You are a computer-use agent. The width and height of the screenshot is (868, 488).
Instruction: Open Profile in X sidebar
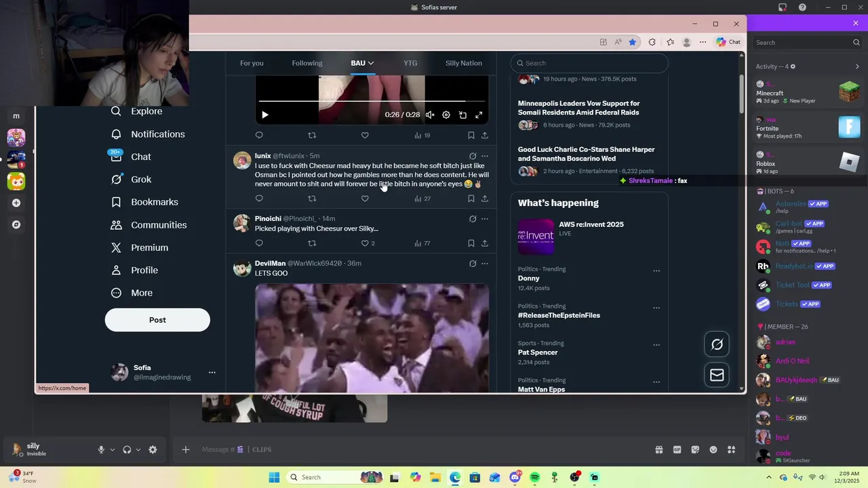point(134,270)
